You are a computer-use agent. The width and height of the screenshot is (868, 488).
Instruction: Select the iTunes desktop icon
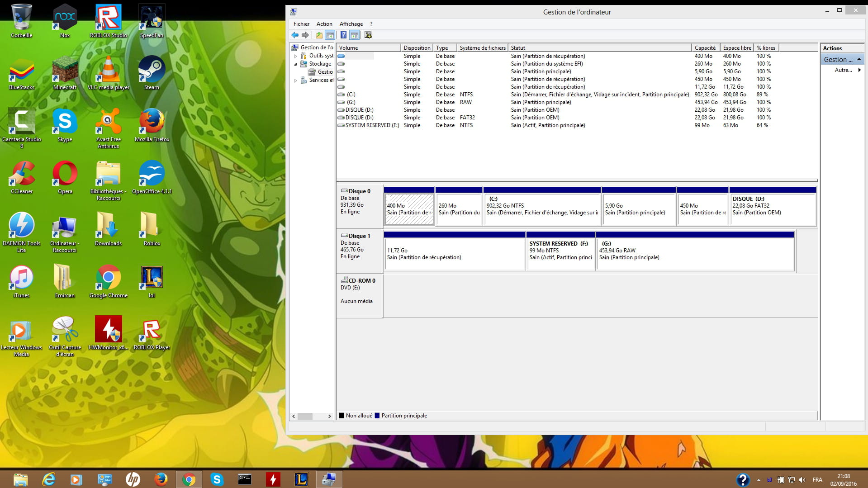tap(21, 281)
